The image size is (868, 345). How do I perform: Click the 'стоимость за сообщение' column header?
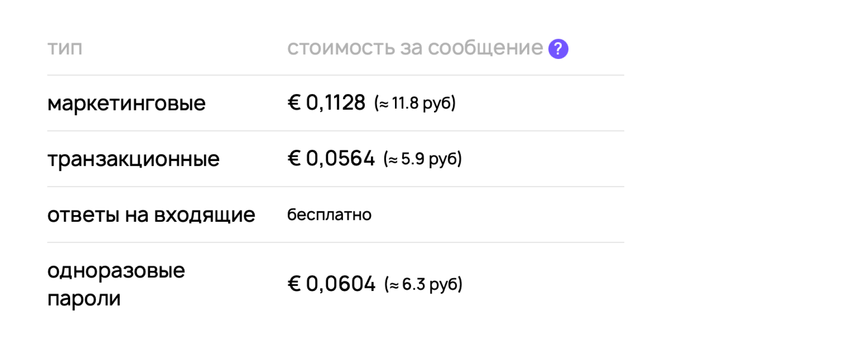coord(415,48)
